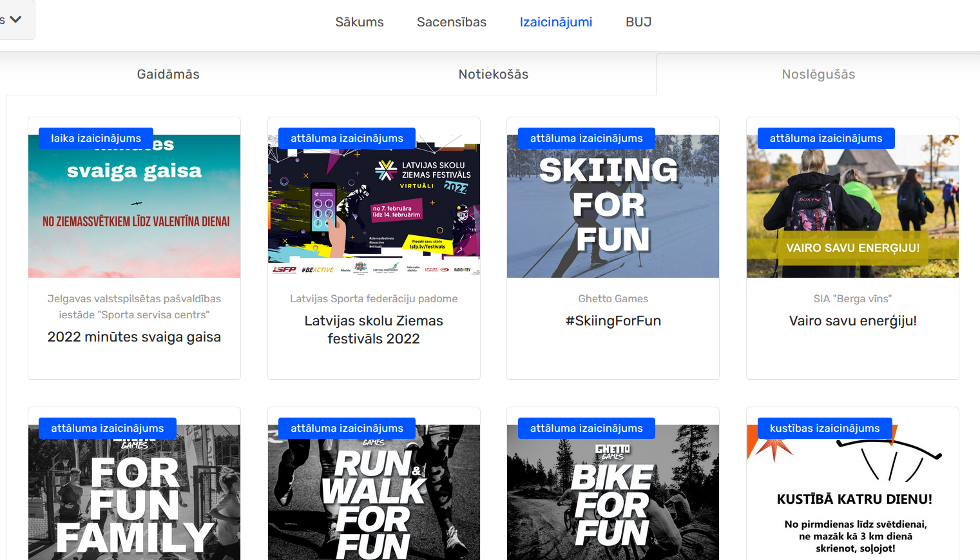Click attāluma izaicinājums badge on Vairo savu enerģiju card

pos(826,138)
